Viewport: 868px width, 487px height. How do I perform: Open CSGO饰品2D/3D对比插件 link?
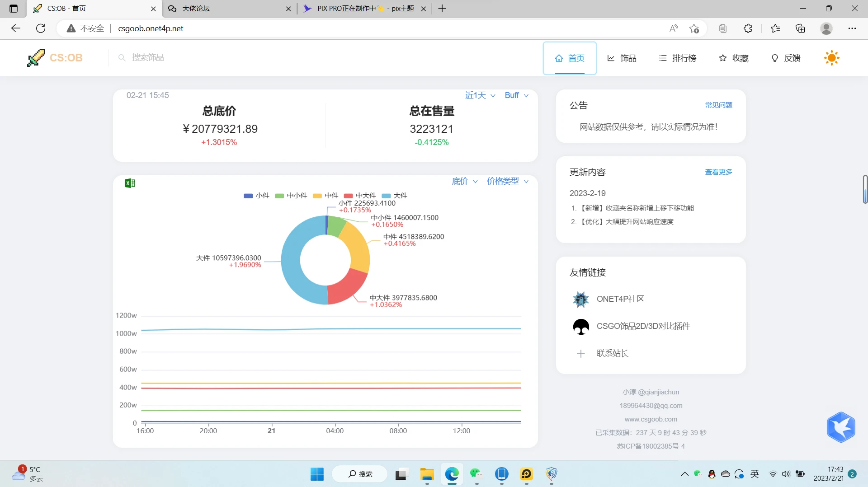click(x=643, y=326)
